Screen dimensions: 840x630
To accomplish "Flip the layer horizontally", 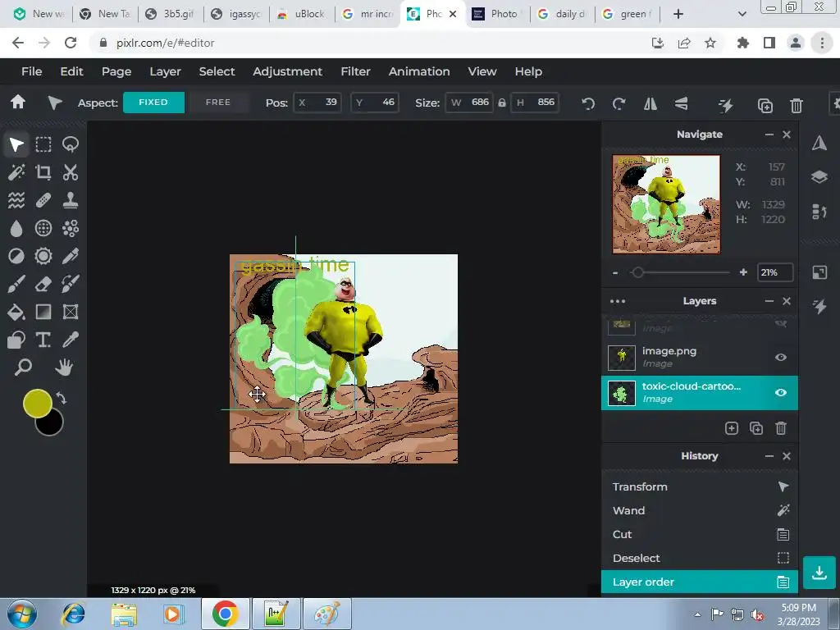I will [x=651, y=104].
